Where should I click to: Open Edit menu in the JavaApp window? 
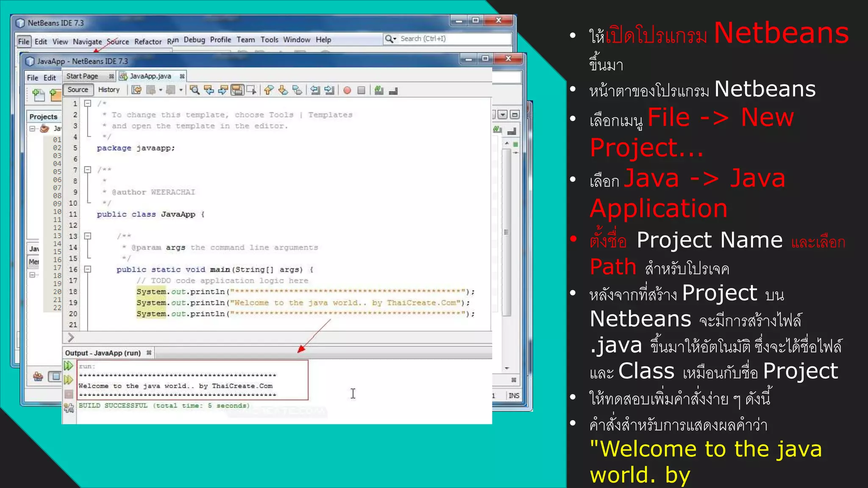tap(50, 78)
